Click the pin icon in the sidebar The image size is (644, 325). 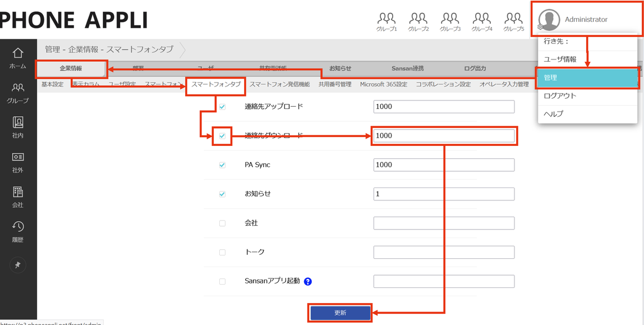coord(17,265)
